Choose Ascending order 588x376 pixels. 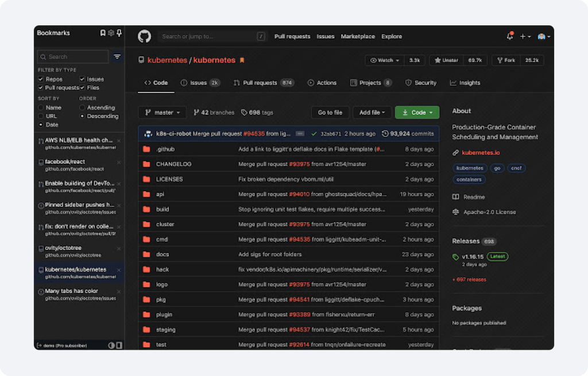point(82,107)
